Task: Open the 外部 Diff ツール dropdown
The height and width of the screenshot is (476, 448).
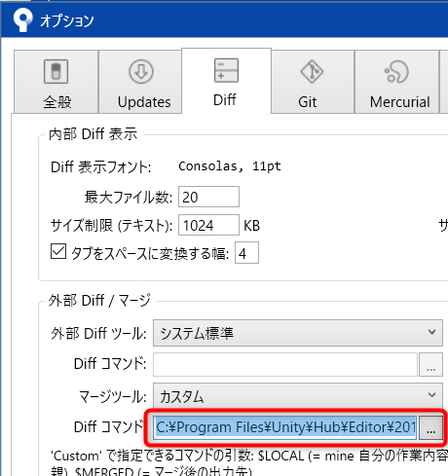Action: [298, 333]
